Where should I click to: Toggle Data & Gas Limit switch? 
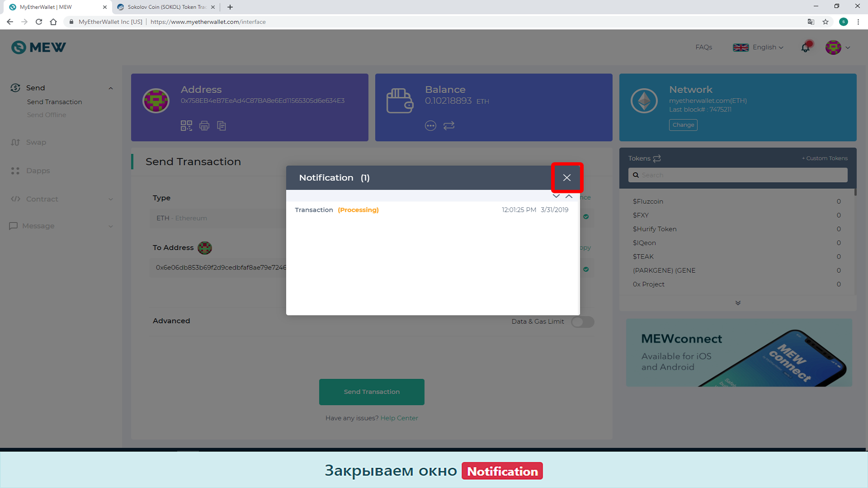[583, 322]
